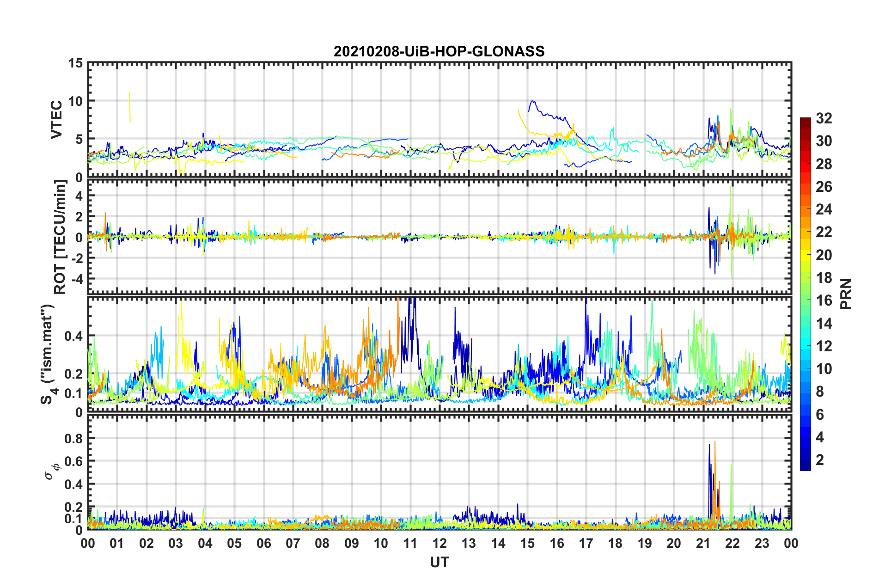
Task: Click x-axis hour label 01
Action: (x=117, y=543)
